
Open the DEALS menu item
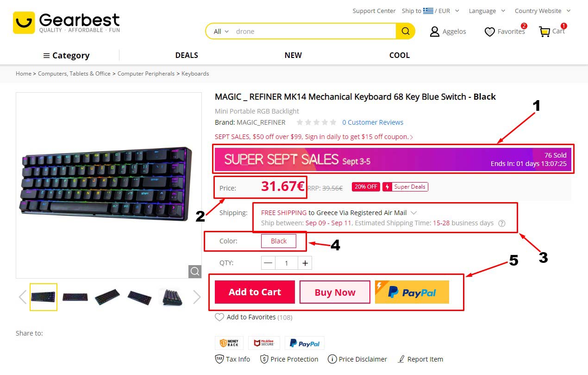click(x=187, y=55)
